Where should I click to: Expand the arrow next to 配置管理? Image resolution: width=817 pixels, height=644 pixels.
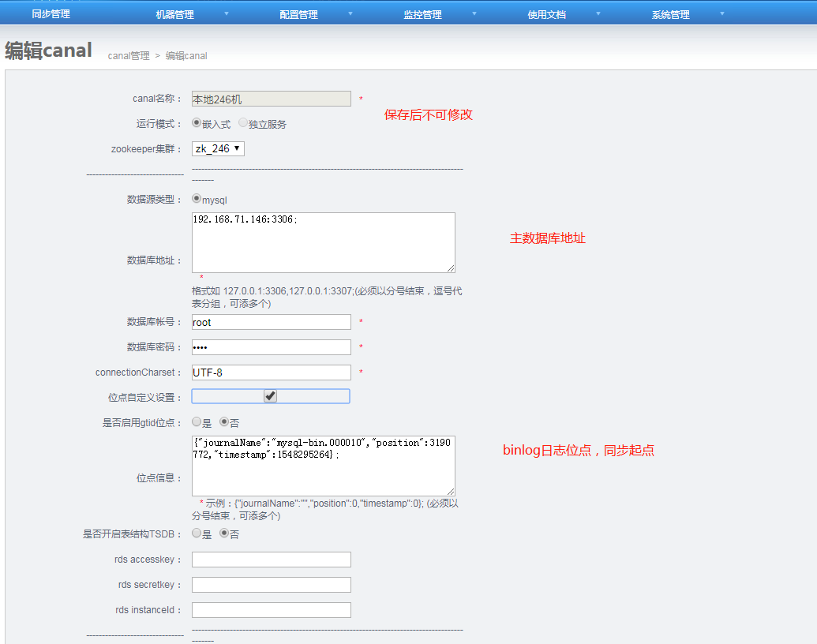point(350,13)
